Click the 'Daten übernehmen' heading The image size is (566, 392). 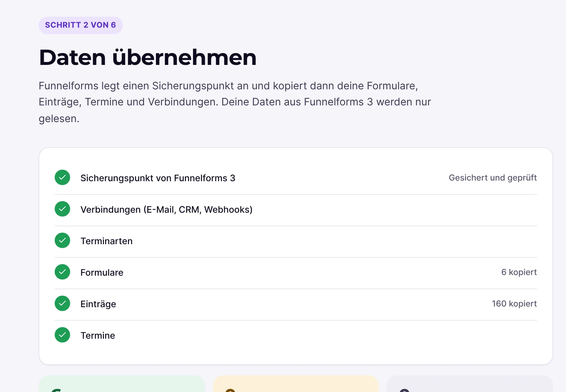click(148, 58)
